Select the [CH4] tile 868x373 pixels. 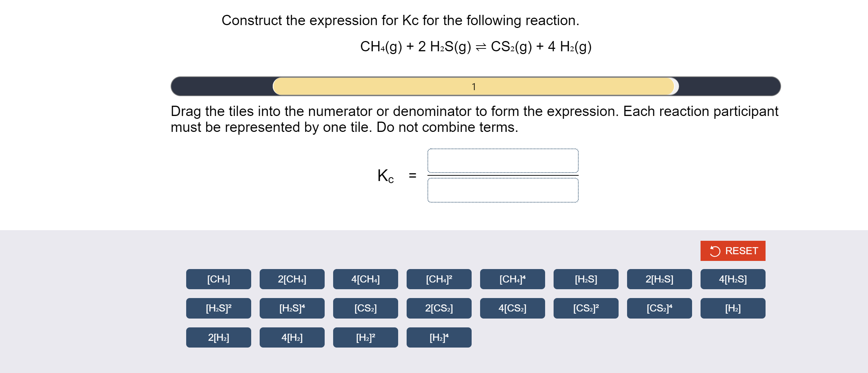218,279
